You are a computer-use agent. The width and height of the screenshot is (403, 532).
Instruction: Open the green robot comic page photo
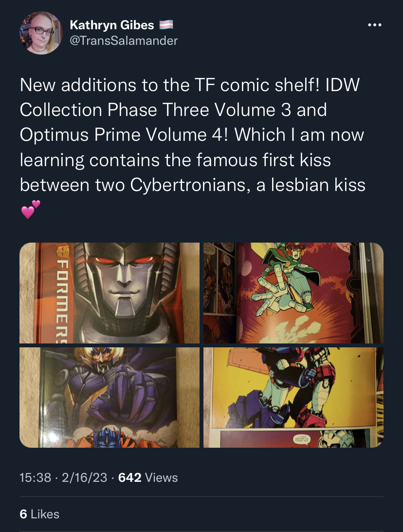tap(293, 293)
